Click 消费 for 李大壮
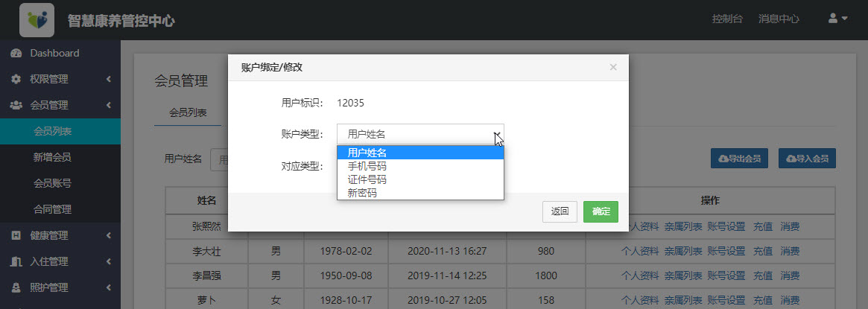Image resolution: width=868 pixels, height=309 pixels. [x=790, y=251]
